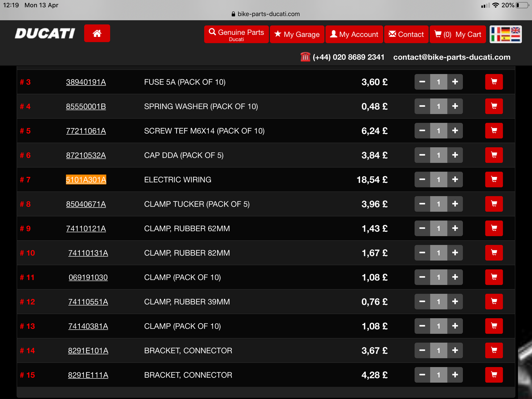This screenshot has width=532, height=399.
Task: Add CLAMP TUCKER pack to cart
Action: pos(494,204)
